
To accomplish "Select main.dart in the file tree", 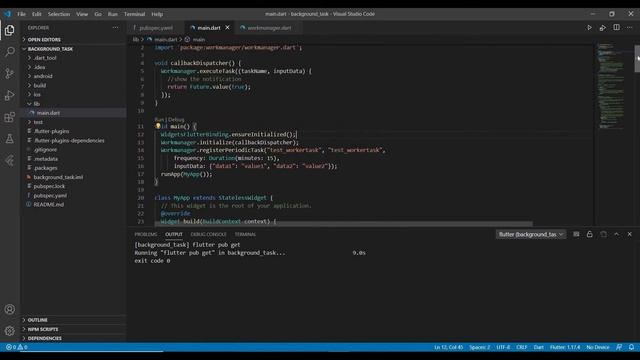I will [73, 113].
